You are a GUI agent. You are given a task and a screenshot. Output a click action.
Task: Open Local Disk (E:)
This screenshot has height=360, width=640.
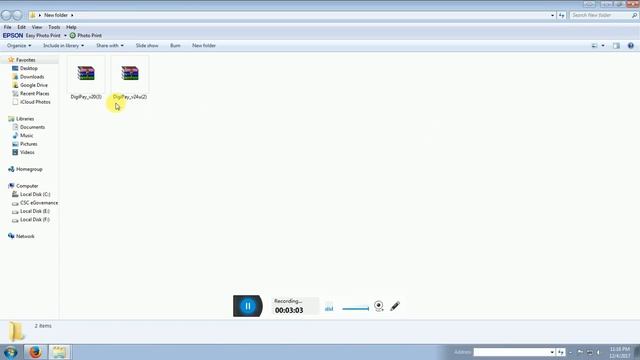[x=35, y=211]
